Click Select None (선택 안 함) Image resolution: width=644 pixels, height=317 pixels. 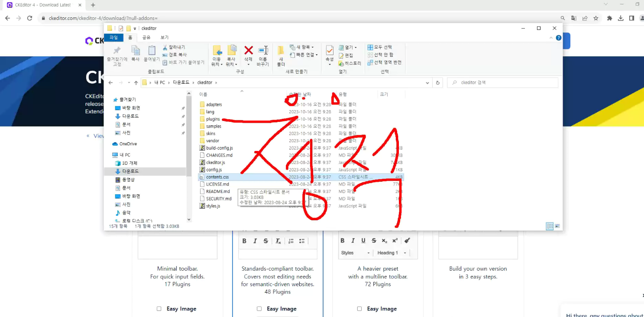point(380,55)
